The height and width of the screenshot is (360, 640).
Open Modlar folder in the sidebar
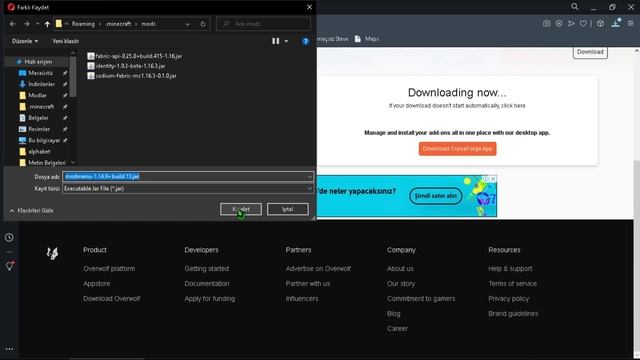37,95
